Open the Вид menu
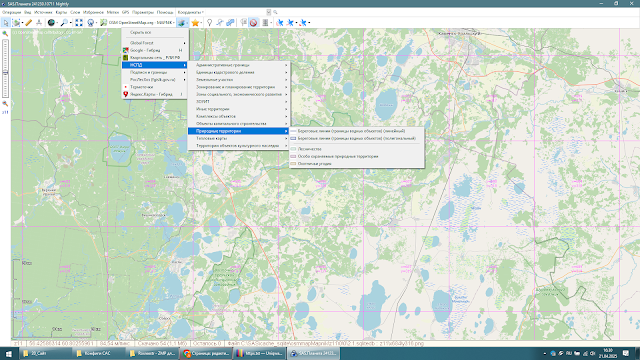The height and width of the screenshot is (360, 640). click(x=27, y=12)
